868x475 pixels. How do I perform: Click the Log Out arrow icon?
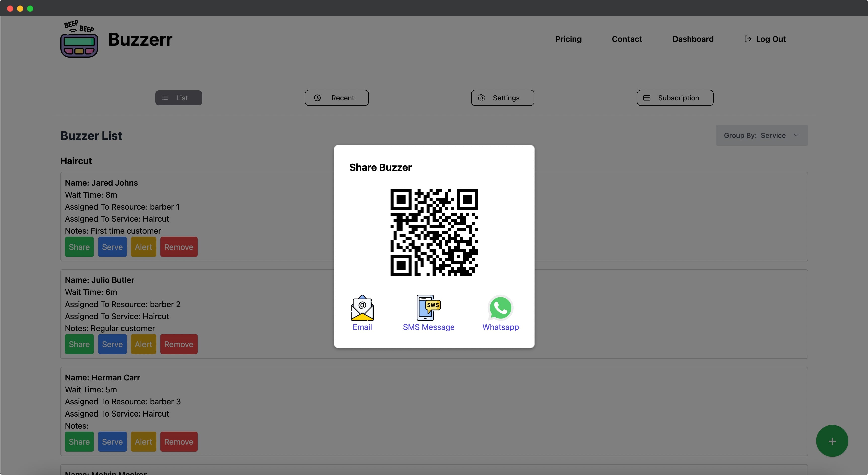[x=748, y=39]
